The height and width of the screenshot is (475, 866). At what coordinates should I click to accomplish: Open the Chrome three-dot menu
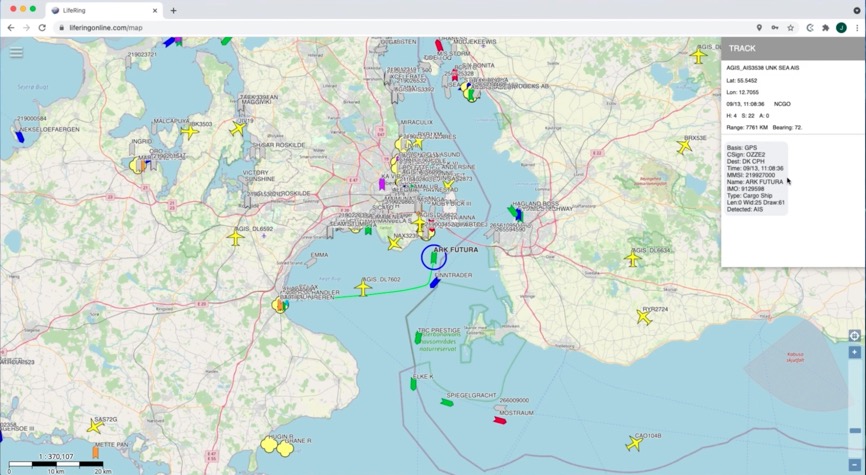857,28
